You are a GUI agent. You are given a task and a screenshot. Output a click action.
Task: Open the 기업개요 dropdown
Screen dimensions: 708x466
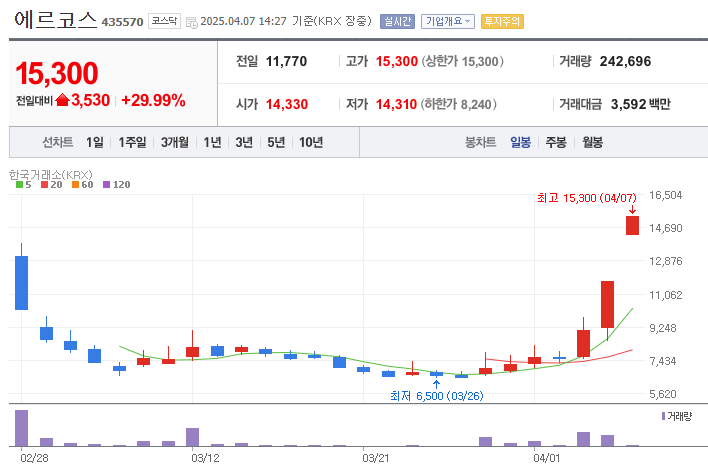448,21
